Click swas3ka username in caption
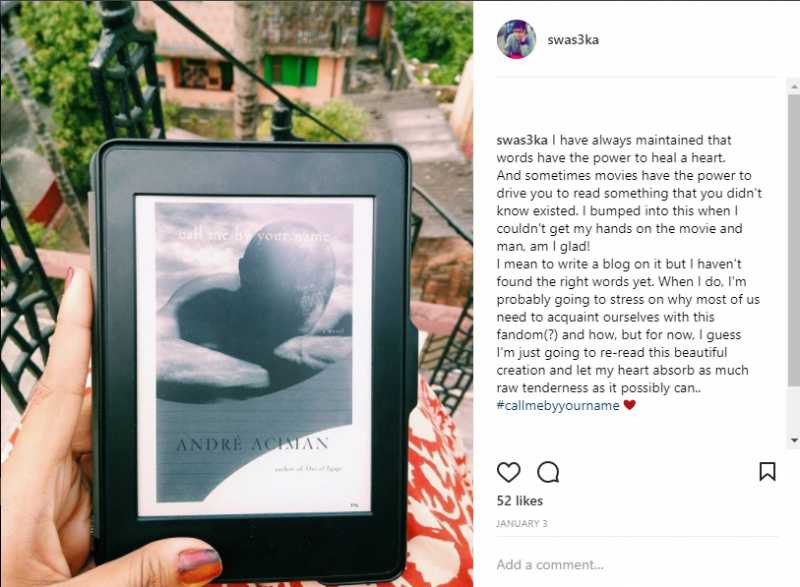800x587 pixels. [522, 140]
